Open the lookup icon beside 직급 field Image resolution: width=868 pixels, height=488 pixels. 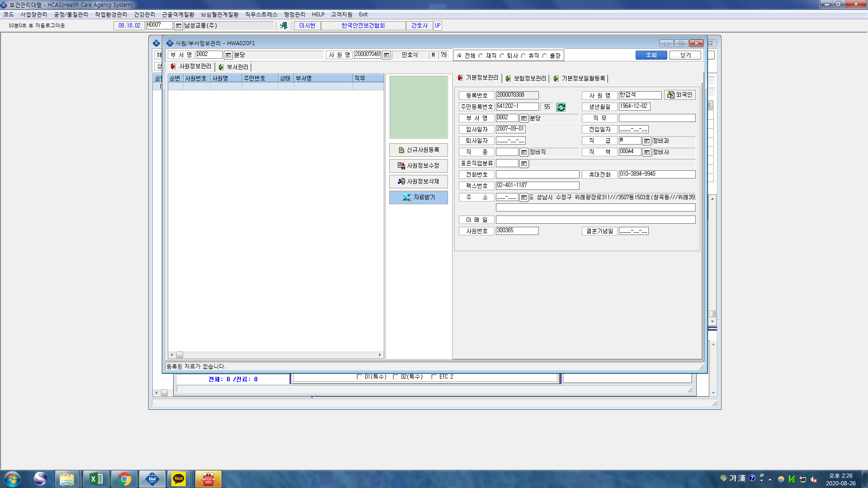[646, 141]
